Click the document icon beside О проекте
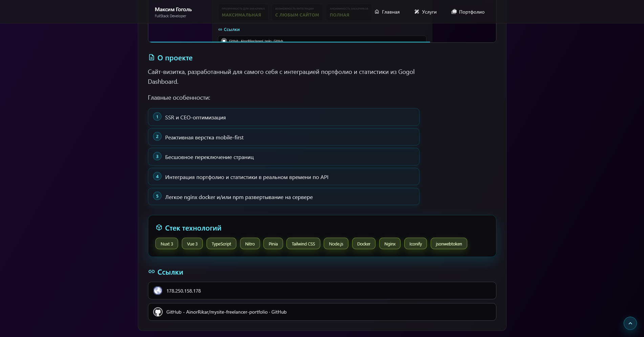644x337 pixels. pos(151,58)
